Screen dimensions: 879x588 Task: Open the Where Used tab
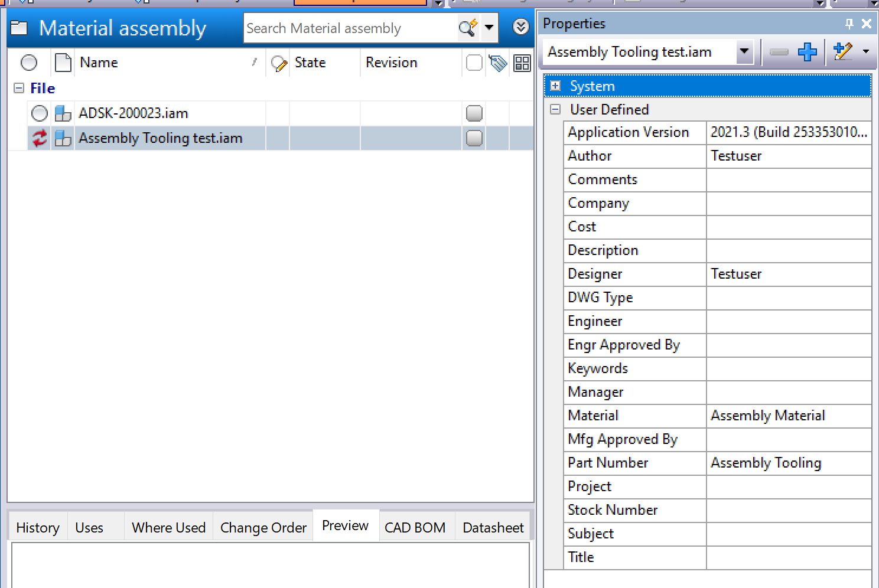point(168,527)
